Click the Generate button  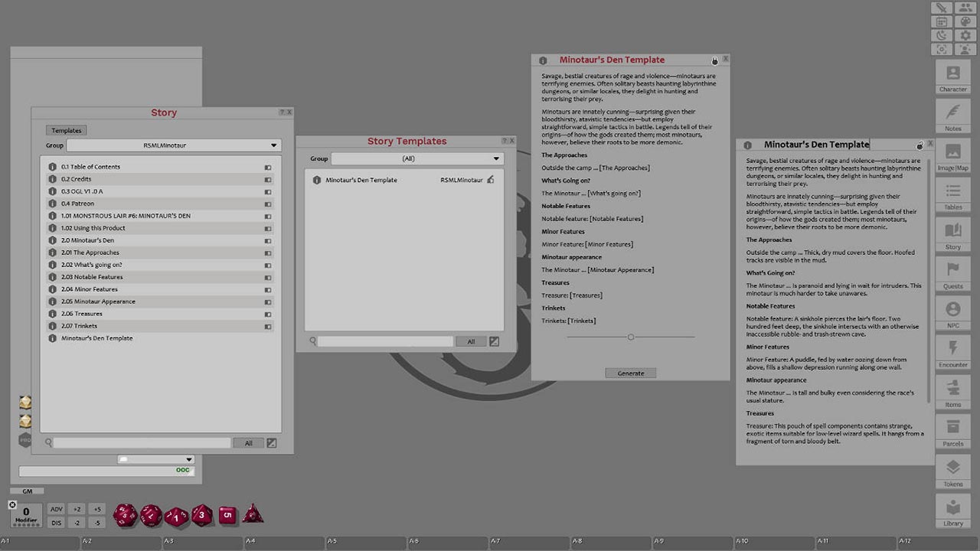(x=630, y=373)
